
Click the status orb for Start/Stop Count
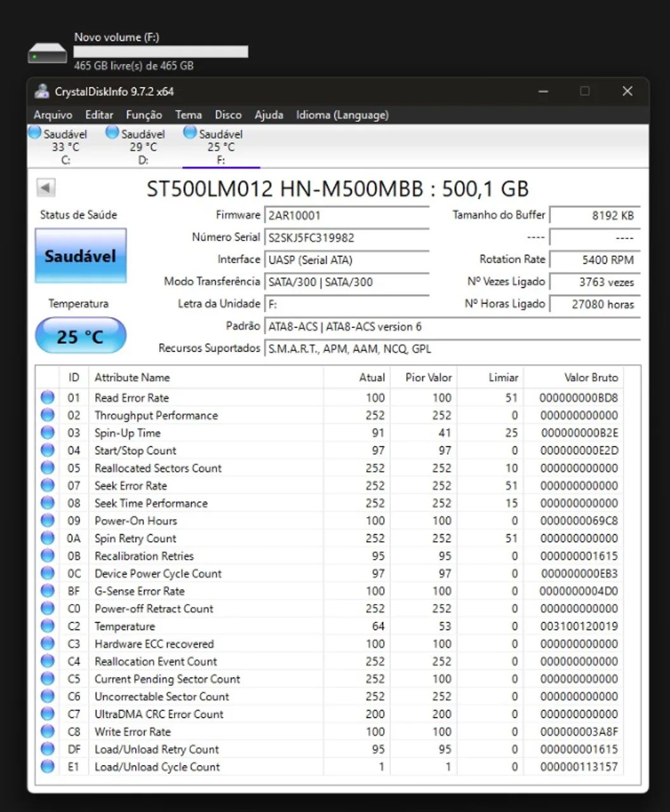48,450
